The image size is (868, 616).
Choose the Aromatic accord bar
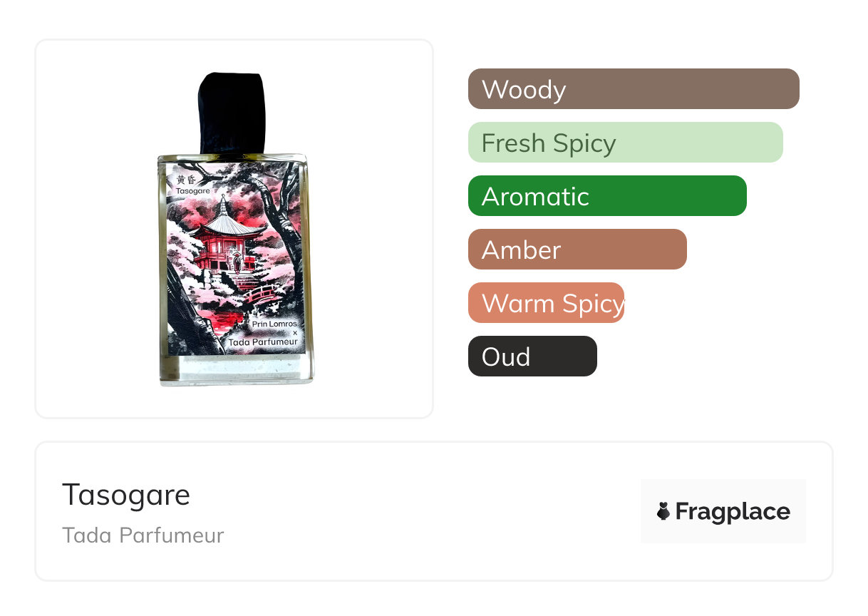607,196
